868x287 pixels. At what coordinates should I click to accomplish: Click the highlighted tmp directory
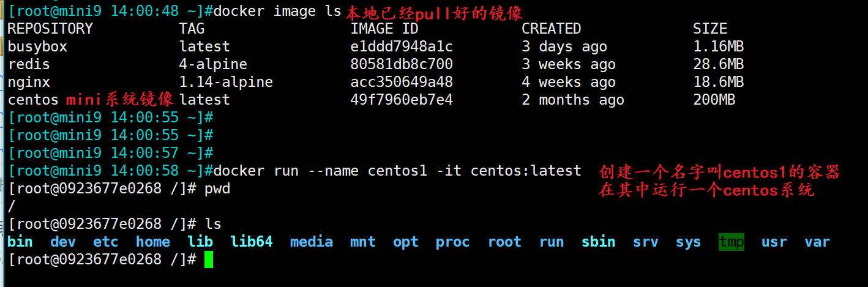click(731, 242)
